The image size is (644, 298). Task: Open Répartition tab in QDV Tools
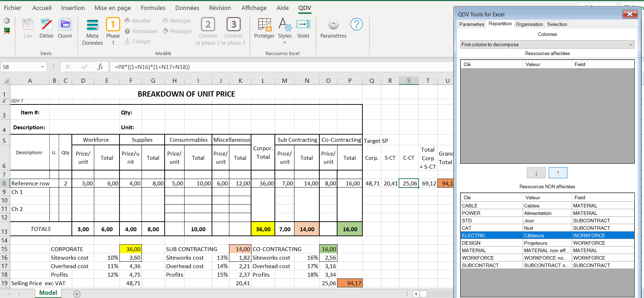coord(500,24)
